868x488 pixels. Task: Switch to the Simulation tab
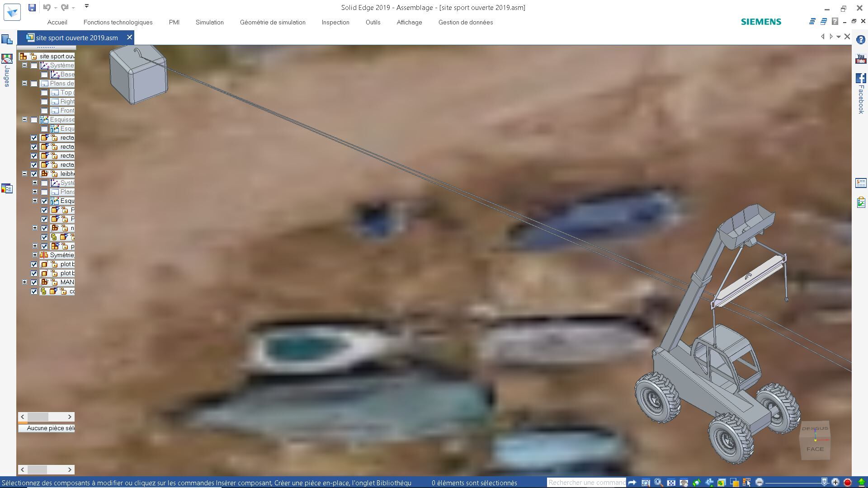(x=210, y=22)
